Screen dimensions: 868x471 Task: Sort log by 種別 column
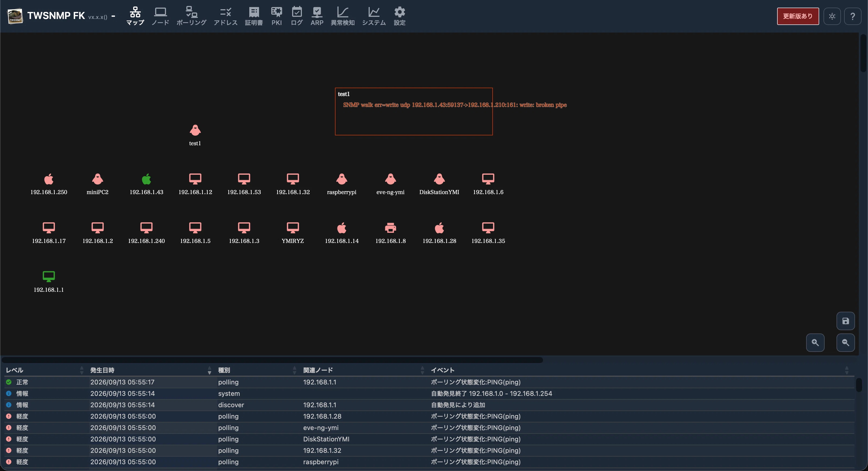[257, 370]
